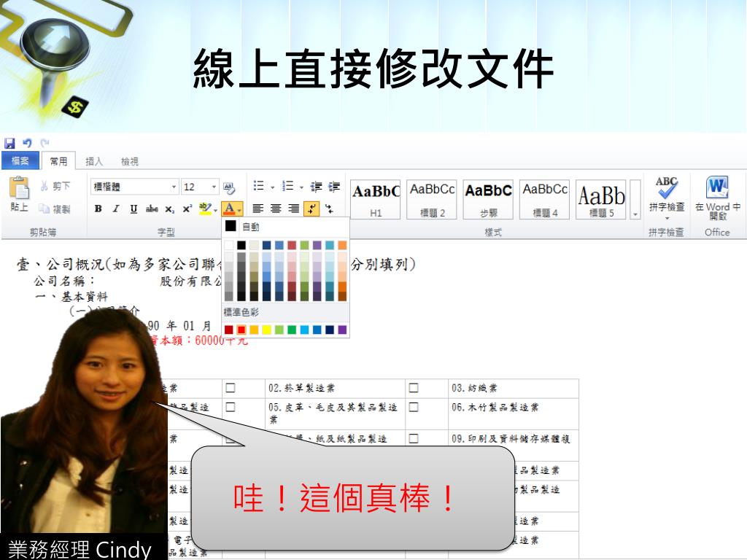Apply Subscript formatting

169,209
